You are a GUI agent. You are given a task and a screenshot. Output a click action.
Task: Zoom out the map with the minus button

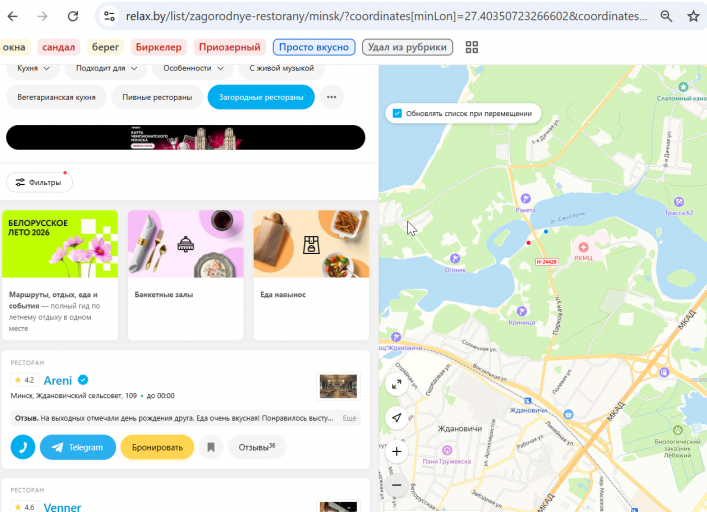coord(397,485)
